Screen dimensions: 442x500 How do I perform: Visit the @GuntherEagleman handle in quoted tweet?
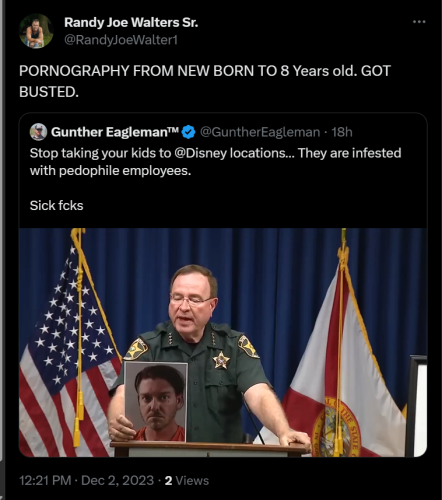click(x=260, y=132)
